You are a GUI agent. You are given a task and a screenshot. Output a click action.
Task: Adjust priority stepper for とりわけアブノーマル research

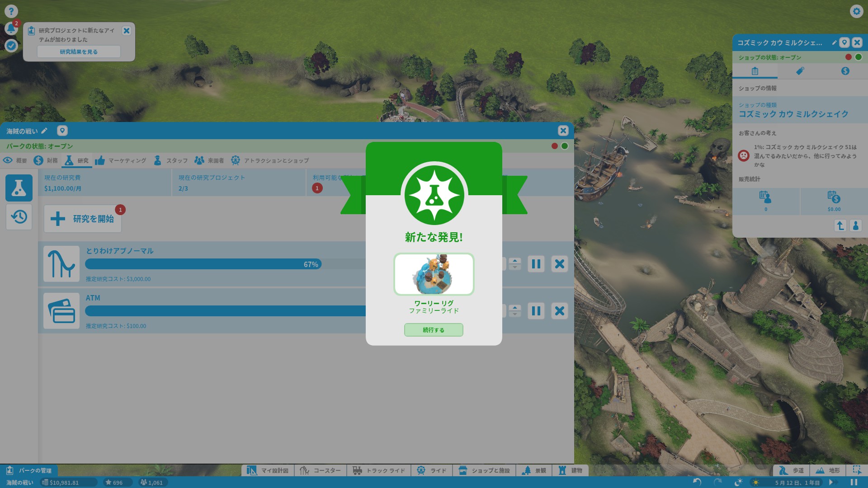(514, 264)
